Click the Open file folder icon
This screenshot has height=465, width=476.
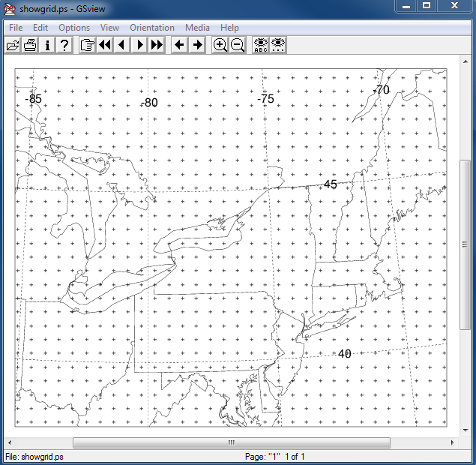coord(13,45)
